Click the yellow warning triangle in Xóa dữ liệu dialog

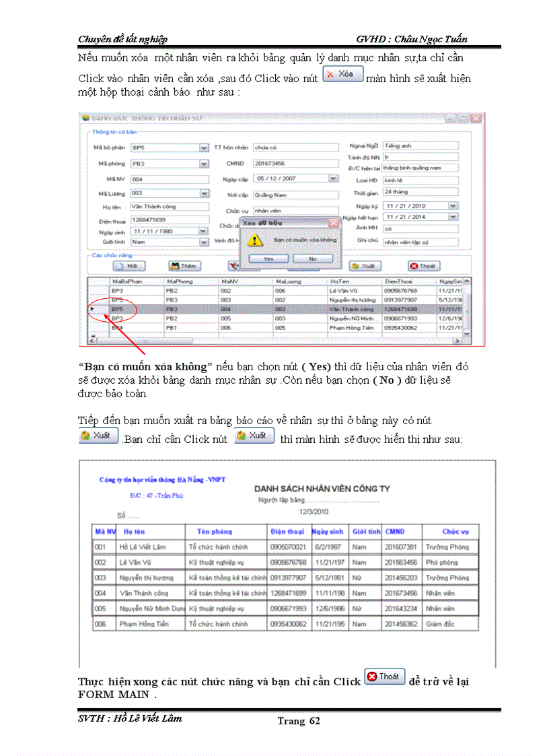[255, 239]
